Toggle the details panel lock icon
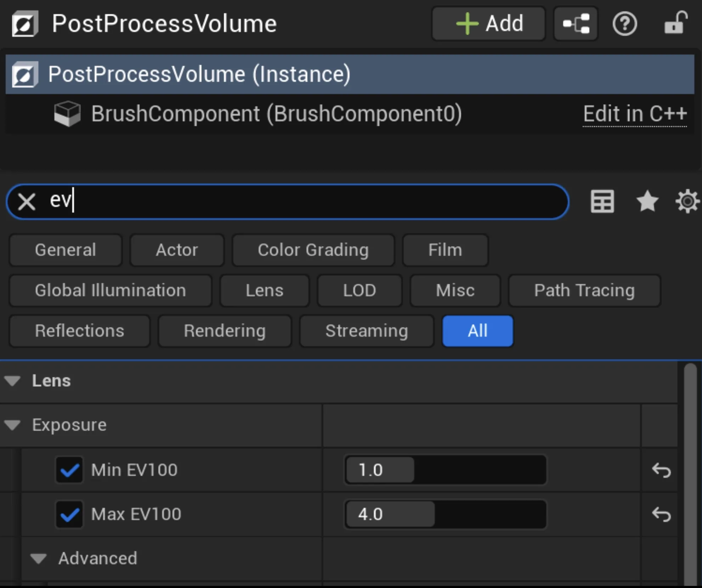The width and height of the screenshot is (702, 588). click(x=675, y=23)
